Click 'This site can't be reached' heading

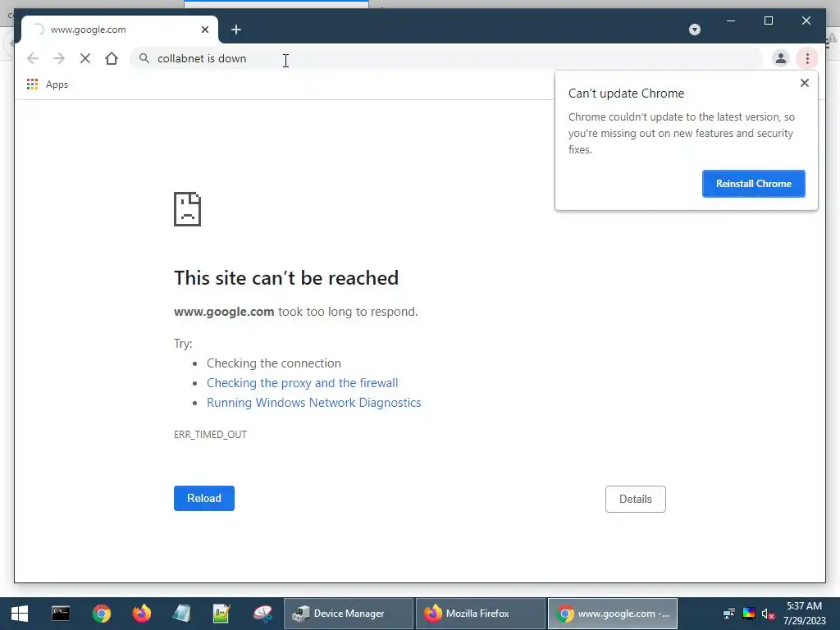point(286,278)
